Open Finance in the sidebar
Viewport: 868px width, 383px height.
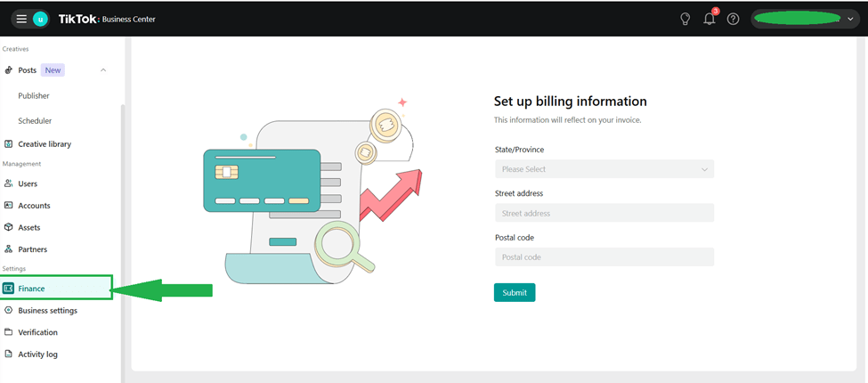[x=32, y=289]
